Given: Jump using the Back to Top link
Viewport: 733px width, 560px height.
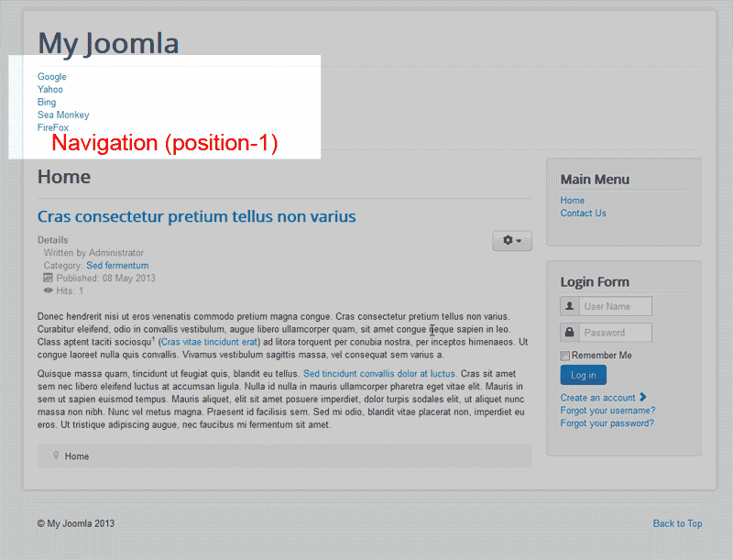Looking at the screenshot, I should click(x=677, y=523).
